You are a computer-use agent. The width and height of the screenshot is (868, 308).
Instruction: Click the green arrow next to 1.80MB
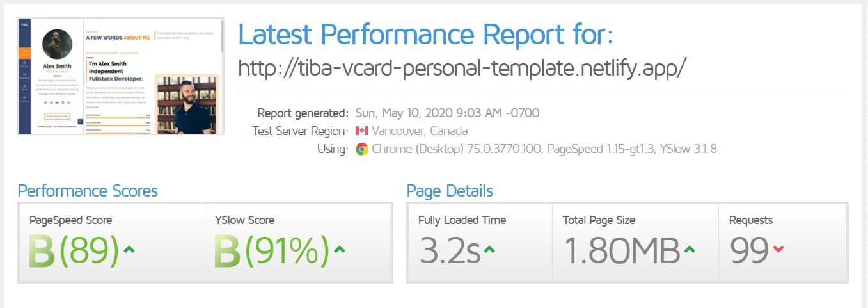(689, 250)
